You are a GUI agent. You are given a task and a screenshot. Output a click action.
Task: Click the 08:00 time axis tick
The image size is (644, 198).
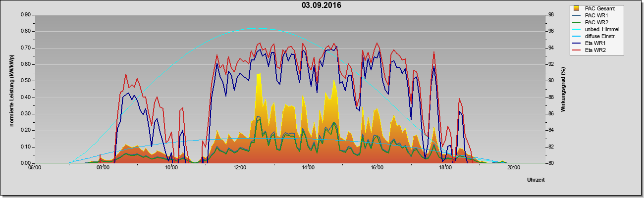point(103,168)
